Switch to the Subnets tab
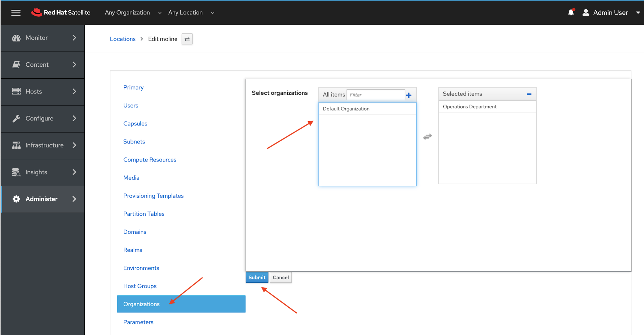 pos(134,142)
